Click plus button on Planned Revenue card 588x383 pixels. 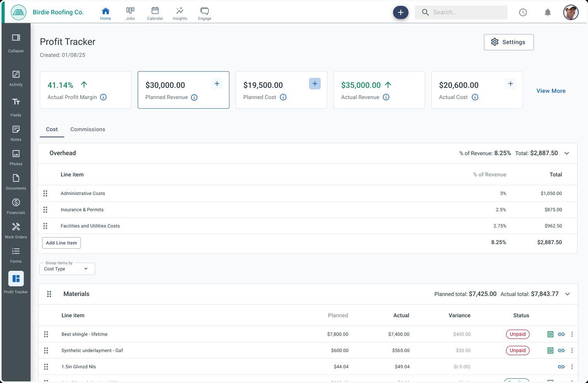217,84
